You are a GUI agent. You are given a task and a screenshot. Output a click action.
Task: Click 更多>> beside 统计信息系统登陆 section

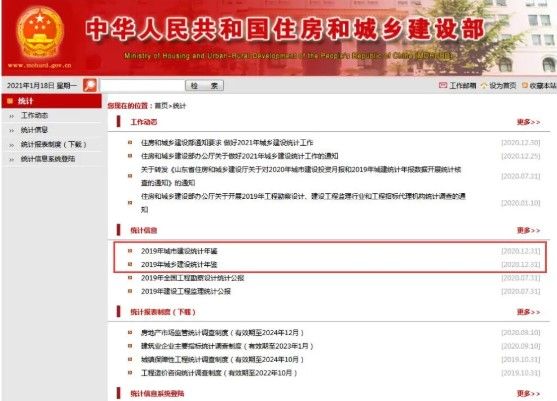(528, 394)
